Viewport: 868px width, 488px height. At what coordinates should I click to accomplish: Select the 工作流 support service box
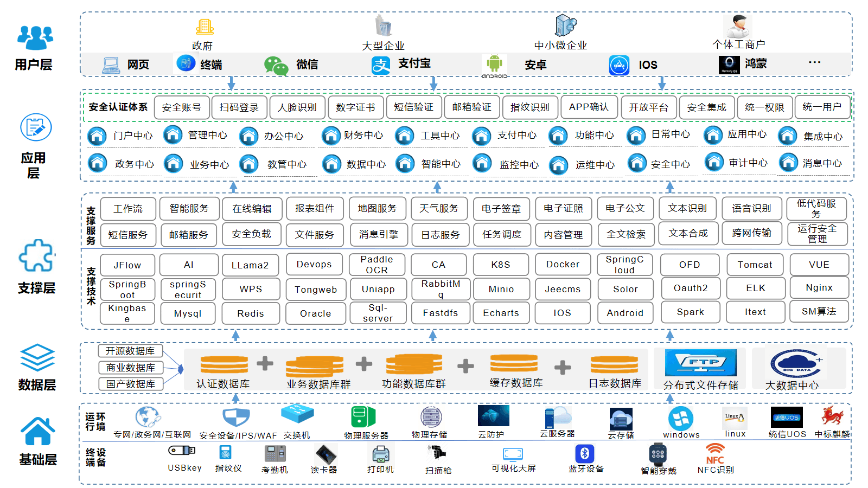[x=128, y=209]
